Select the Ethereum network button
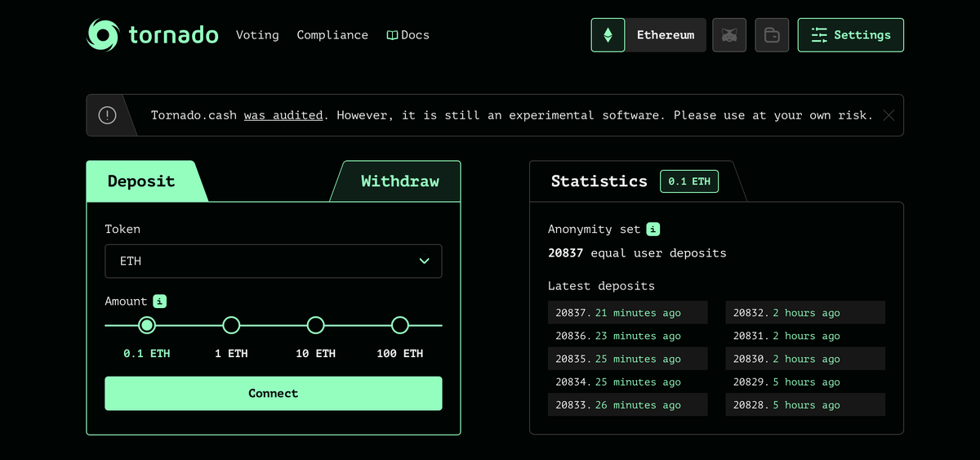 (666, 35)
